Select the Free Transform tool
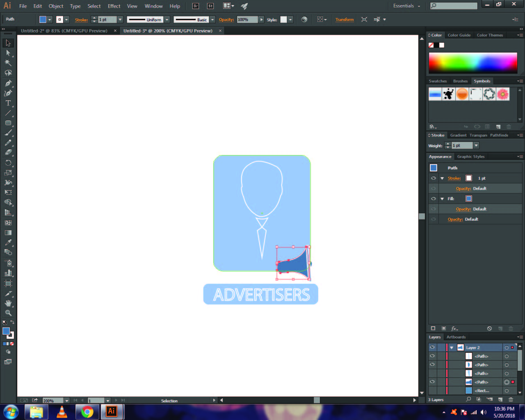 point(8,192)
